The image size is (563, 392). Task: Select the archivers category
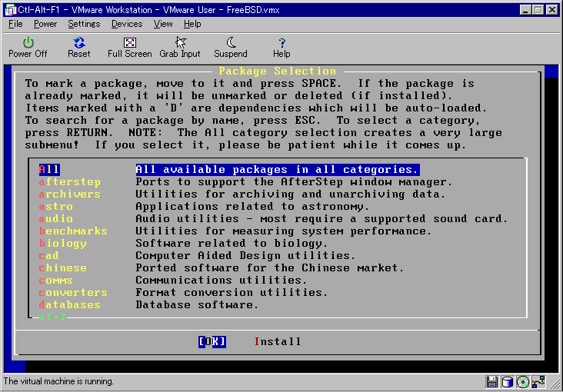pyautogui.click(x=70, y=194)
